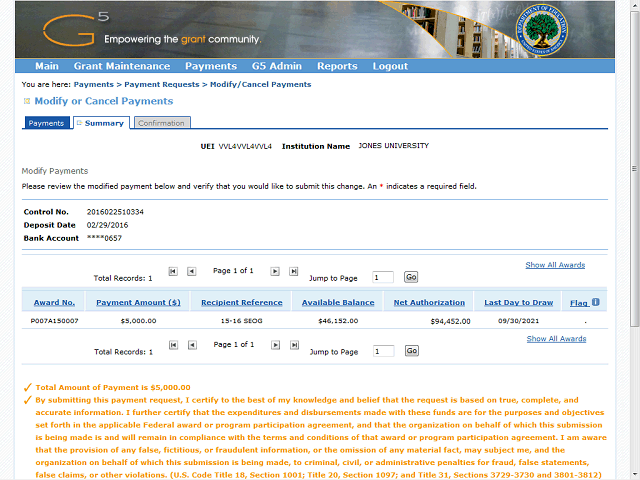This screenshot has width=640, height=480.
Task: Go to next page in lower pager
Action: (276, 345)
